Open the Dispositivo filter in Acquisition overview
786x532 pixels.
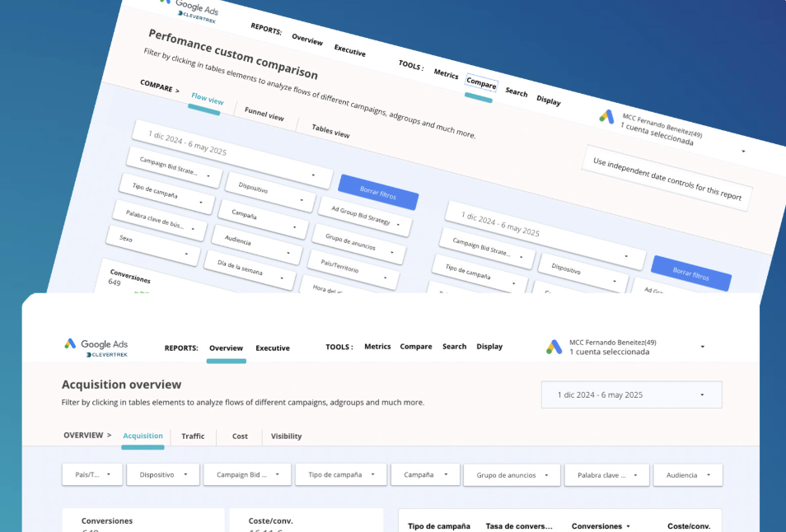pyautogui.click(x=163, y=474)
